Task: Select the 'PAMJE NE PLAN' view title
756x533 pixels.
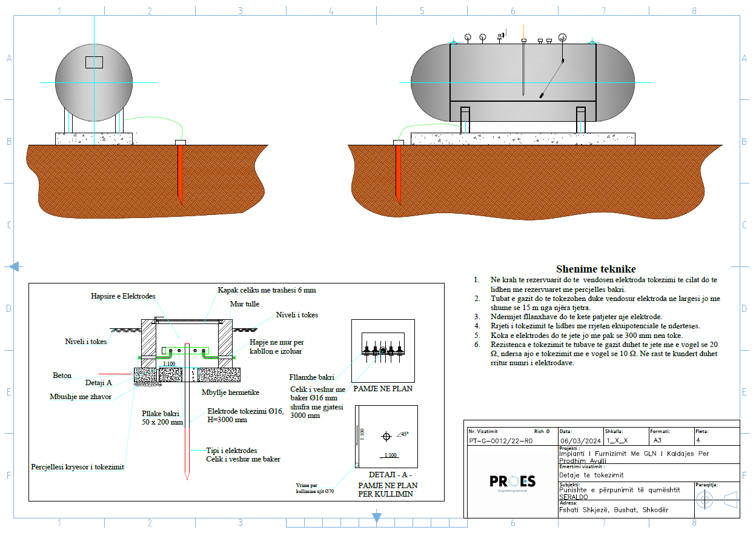Action: (383, 389)
